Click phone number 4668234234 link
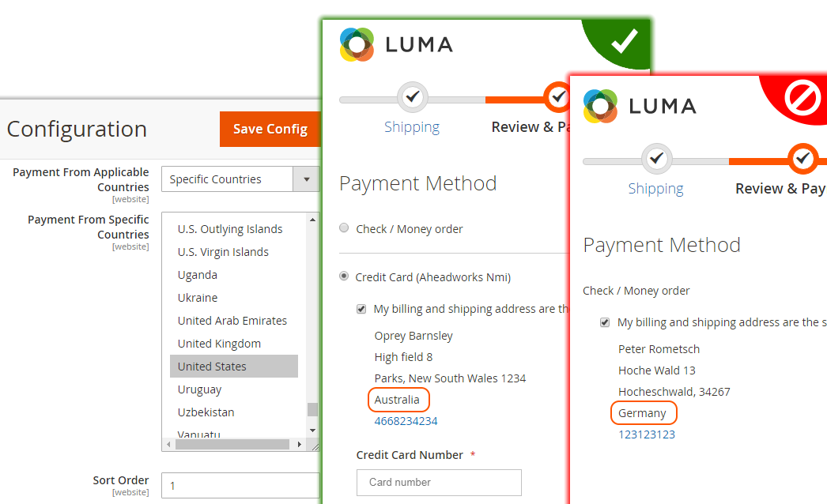Image resolution: width=827 pixels, height=504 pixels. coord(406,421)
